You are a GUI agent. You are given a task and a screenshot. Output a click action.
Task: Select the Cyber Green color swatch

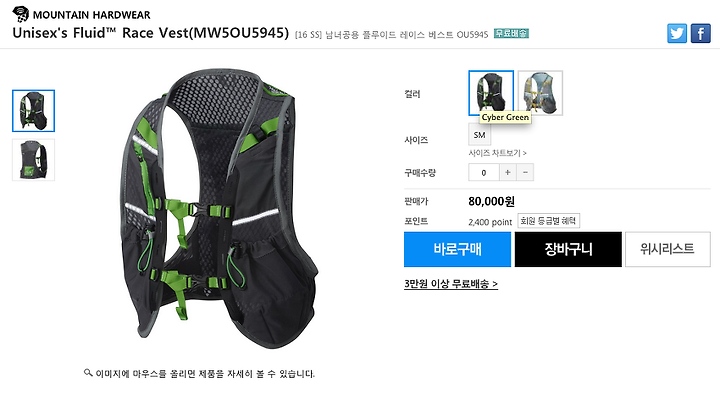coord(491,93)
